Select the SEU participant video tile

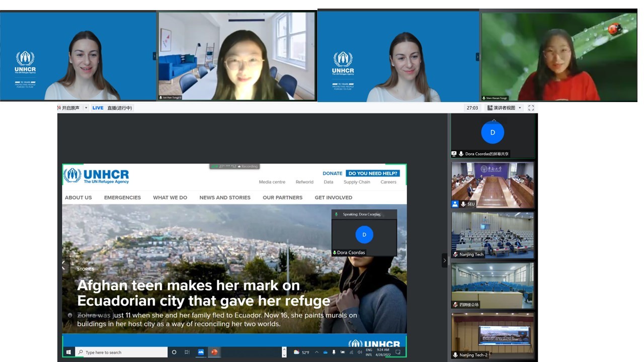point(493,185)
